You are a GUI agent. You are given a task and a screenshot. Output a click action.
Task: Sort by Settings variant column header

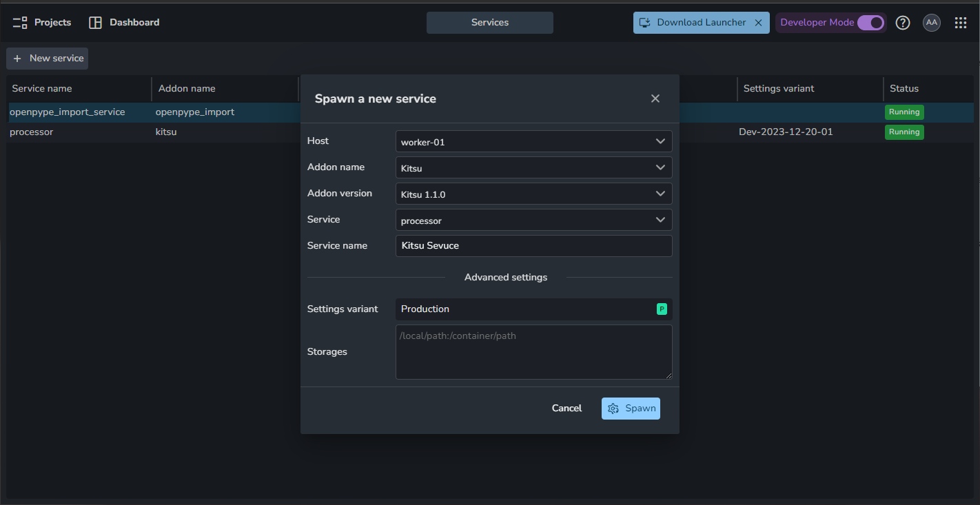click(779, 89)
